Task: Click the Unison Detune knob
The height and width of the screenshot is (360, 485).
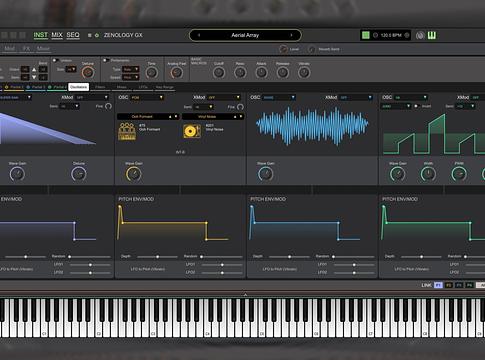Action: click(88, 72)
